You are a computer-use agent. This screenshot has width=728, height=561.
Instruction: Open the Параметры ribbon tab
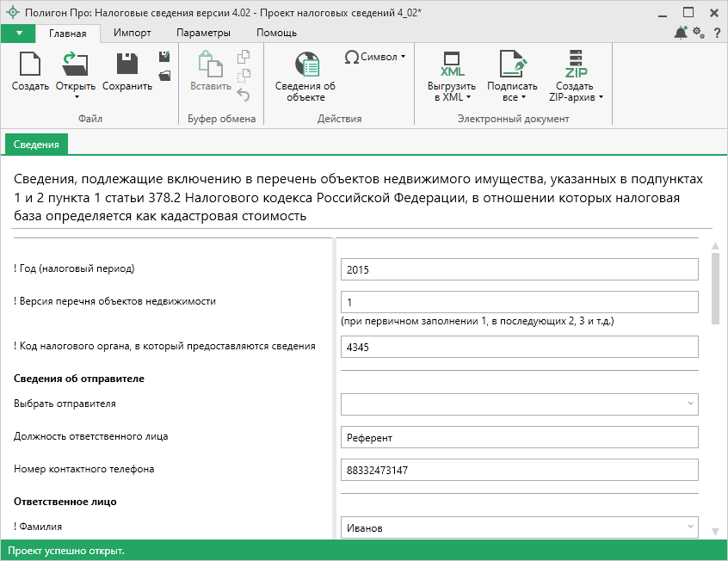point(203,33)
